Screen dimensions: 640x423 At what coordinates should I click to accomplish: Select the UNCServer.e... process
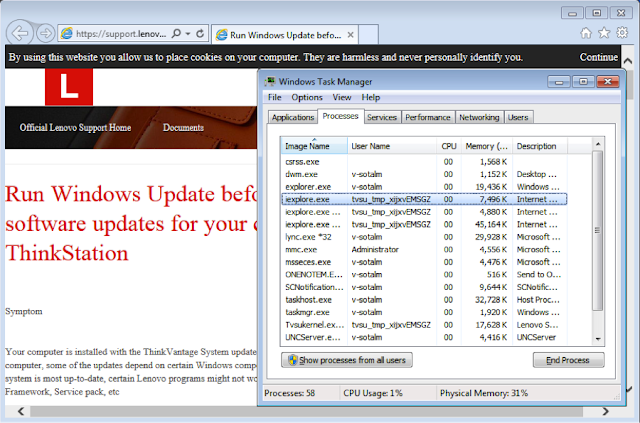pyautogui.click(x=424, y=338)
